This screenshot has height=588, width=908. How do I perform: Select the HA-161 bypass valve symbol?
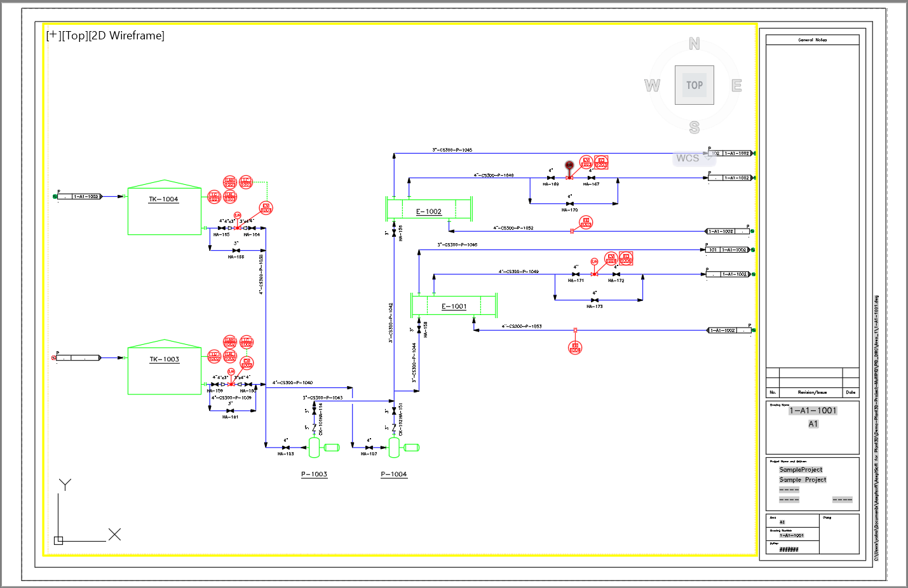[230, 411]
